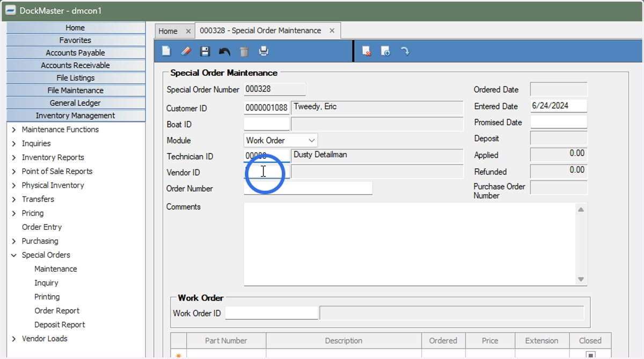This screenshot has width=644, height=359.
Task: Collapse the Special Orders tree node
Action: (x=14, y=255)
